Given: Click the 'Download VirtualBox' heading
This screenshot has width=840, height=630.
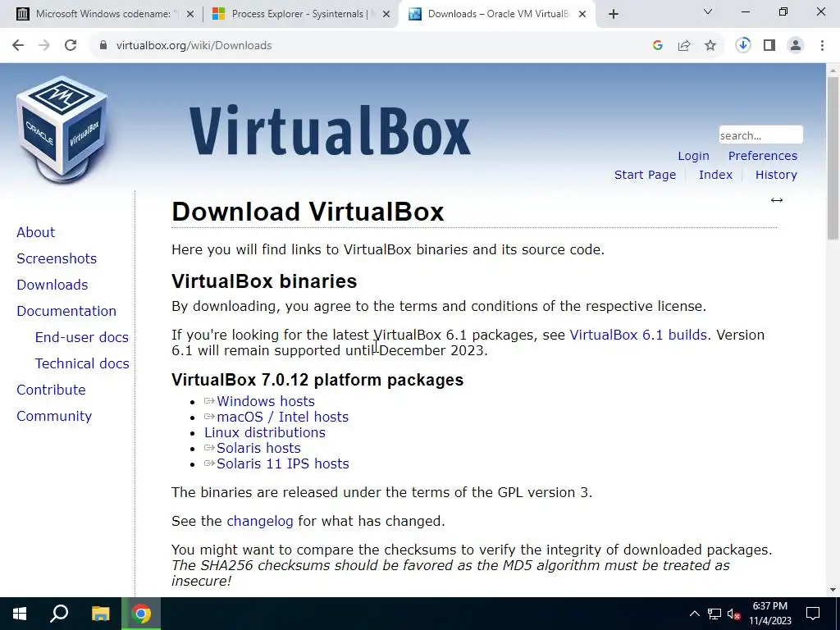Looking at the screenshot, I should 308,212.
